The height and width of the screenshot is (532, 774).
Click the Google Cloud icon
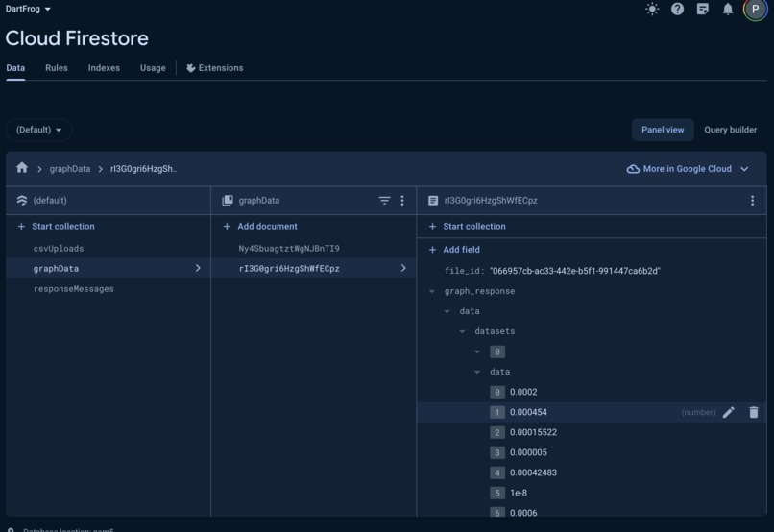click(633, 169)
